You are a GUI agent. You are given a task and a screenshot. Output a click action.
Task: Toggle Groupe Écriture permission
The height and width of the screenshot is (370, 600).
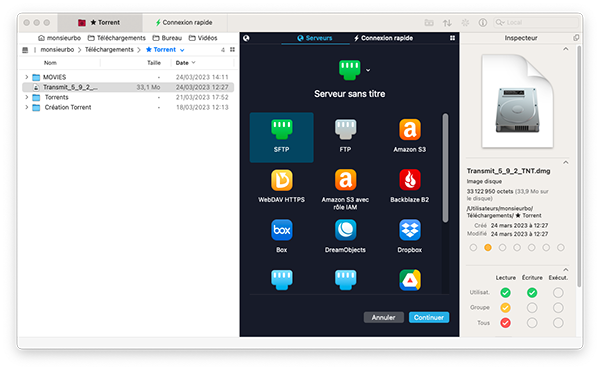pyautogui.click(x=532, y=308)
